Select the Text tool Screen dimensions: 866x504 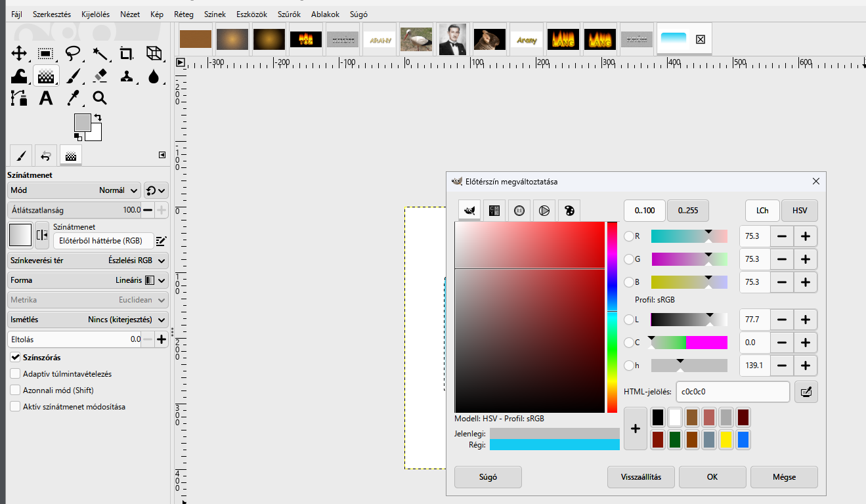[x=45, y=98]
